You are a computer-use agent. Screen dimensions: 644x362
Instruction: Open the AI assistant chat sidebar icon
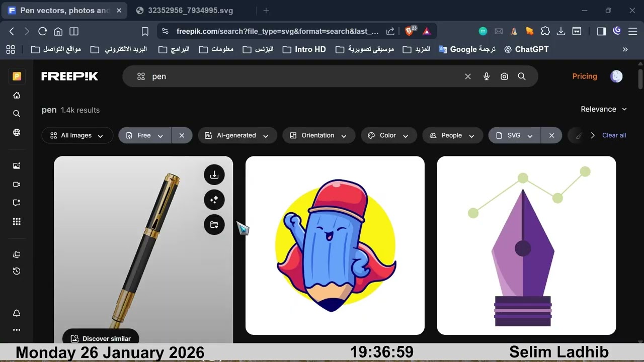17,203
